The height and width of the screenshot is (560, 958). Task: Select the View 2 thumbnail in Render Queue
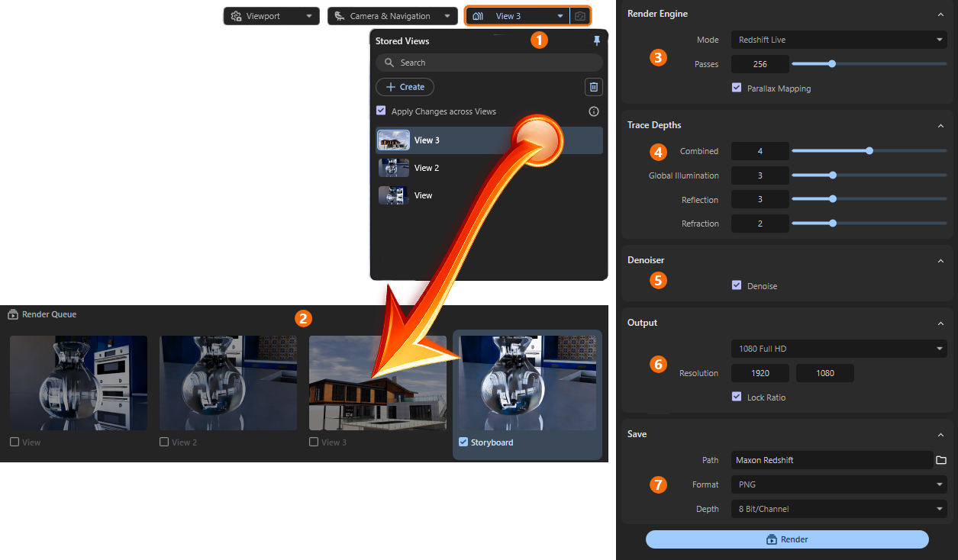tap(228, 383)
